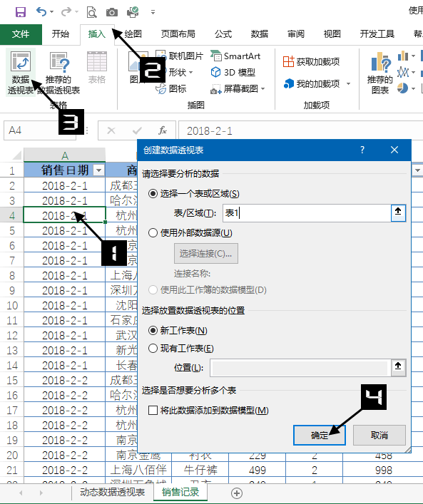This screenshot has width=423, height=504.
Task: Switch to the 审阅 Review tab
Action: click(295, 34)
